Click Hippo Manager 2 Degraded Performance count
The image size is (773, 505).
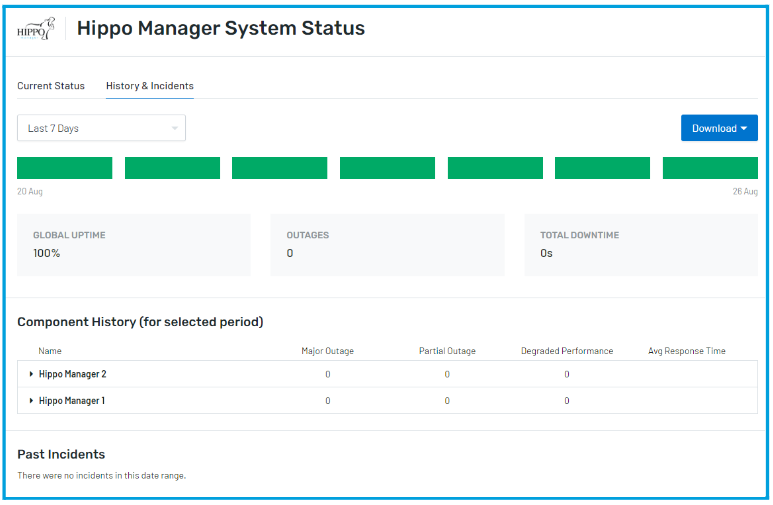567,374
